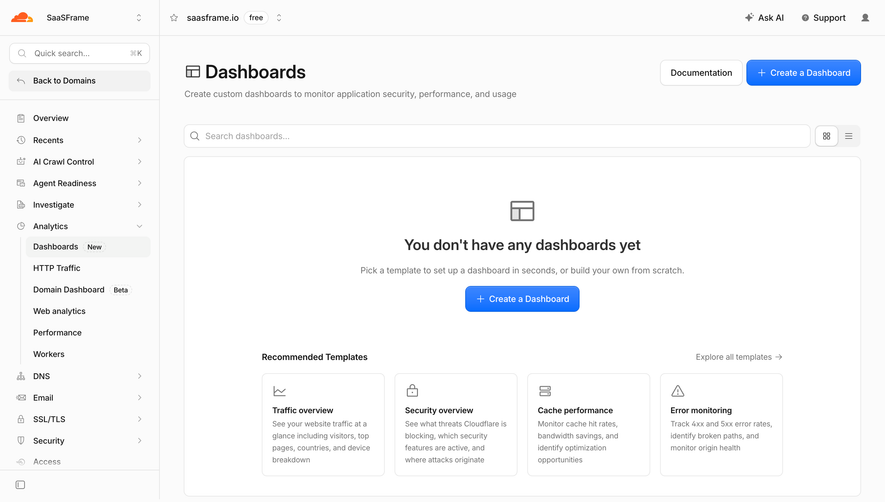Click the Dashboards heading layout icon

pyautogui.click(x=192, y=72)
